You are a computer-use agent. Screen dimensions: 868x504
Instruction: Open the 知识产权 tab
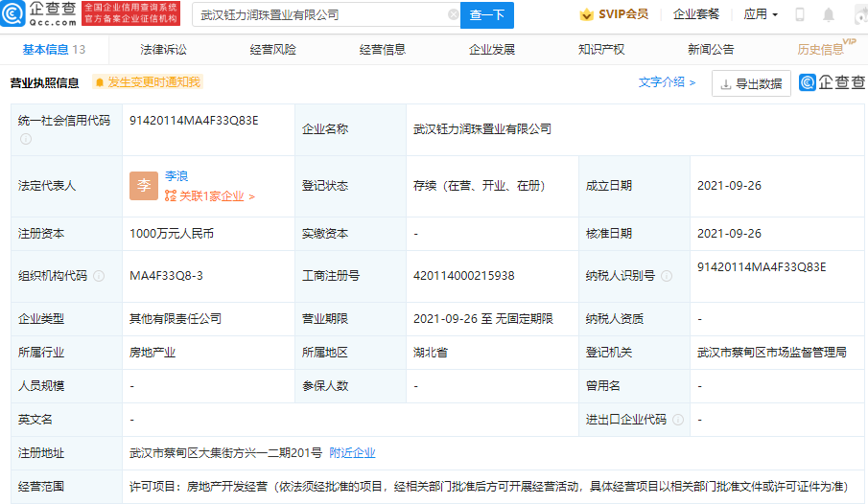tap(601, 50)
